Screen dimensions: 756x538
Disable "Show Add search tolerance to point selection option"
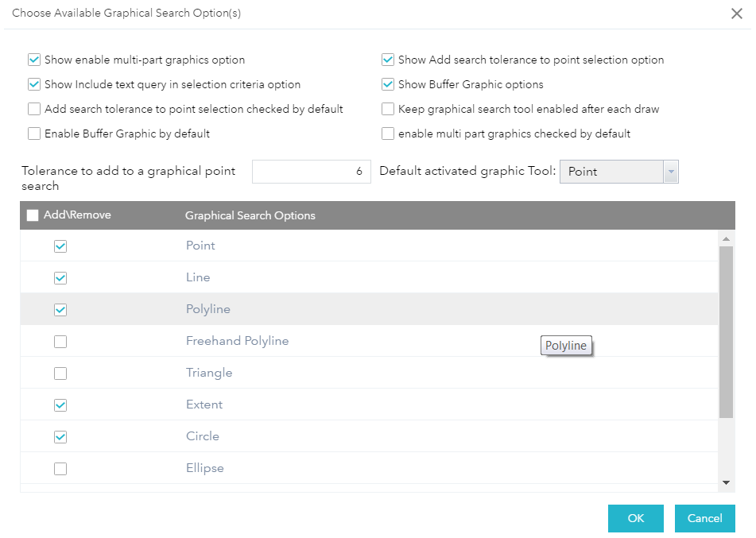pyautogui.click(x=388, y=60)
